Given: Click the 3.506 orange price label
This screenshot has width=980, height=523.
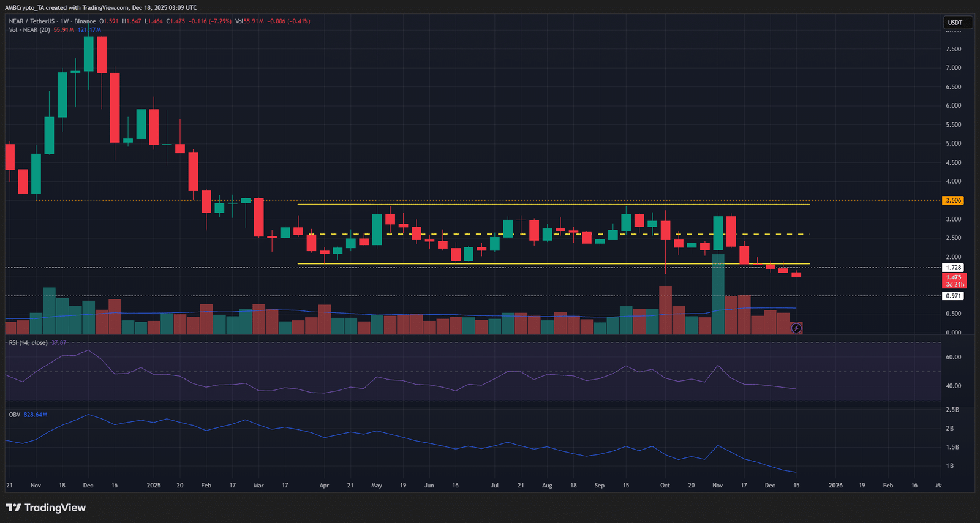Looking at the screenshot, I should 953,200.
